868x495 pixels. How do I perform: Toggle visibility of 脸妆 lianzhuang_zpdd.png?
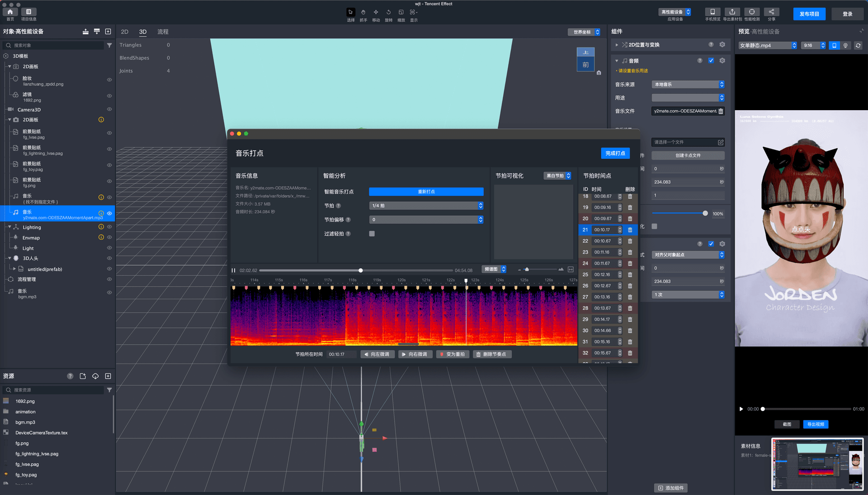click(x=109, y=80)
